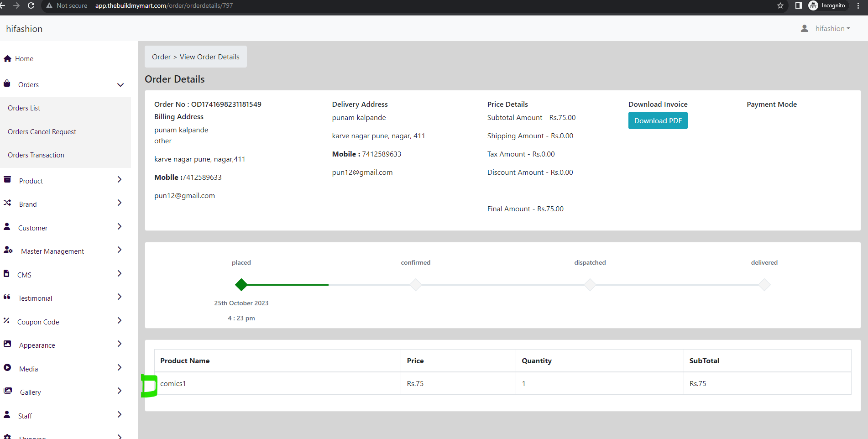Open the browser three-dot menu
868x439 pixels.
[x=858, y=5]
